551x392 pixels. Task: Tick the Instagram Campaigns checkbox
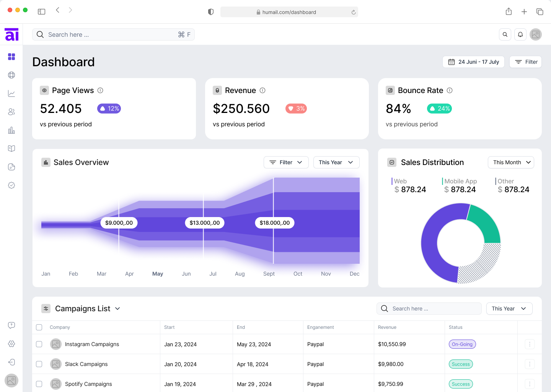(39, 344)
